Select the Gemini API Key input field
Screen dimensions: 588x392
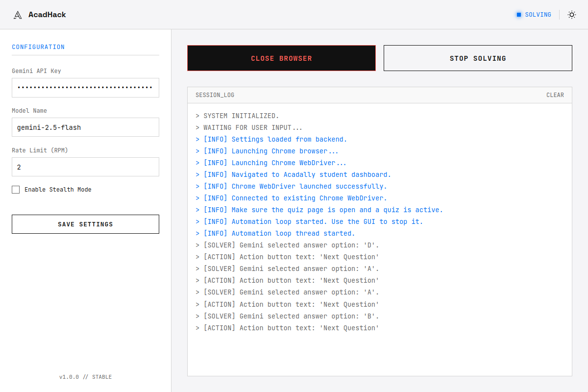85,87
